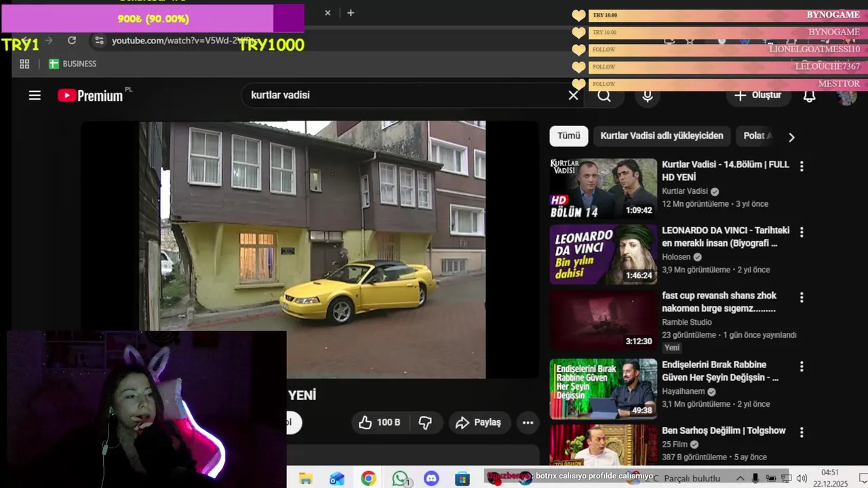This screenshot has width=868, height=488.
Task: Open the Oluştur create menu
Action: [x=758, y=96]
